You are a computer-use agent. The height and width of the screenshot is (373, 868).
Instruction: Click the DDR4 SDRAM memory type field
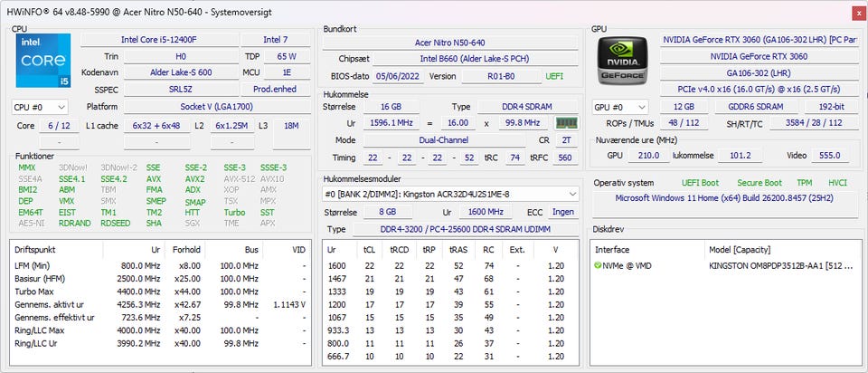point(527,107)
